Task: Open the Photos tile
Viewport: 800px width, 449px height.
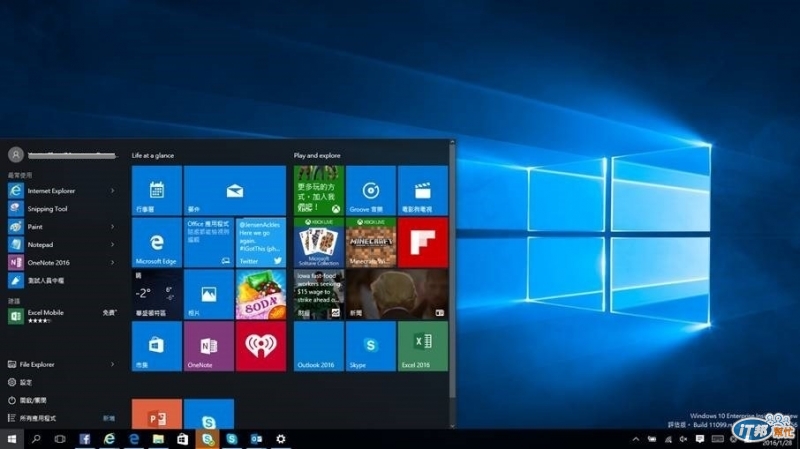Action: pyautogui.click(x=209, y=294)
